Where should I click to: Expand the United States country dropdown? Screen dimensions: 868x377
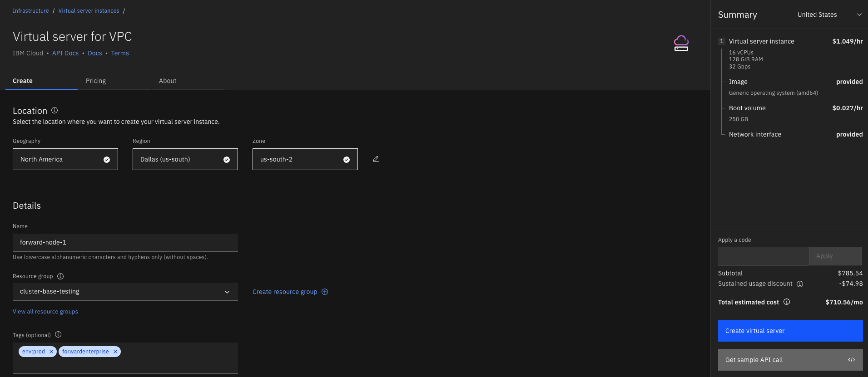(829, 15)
